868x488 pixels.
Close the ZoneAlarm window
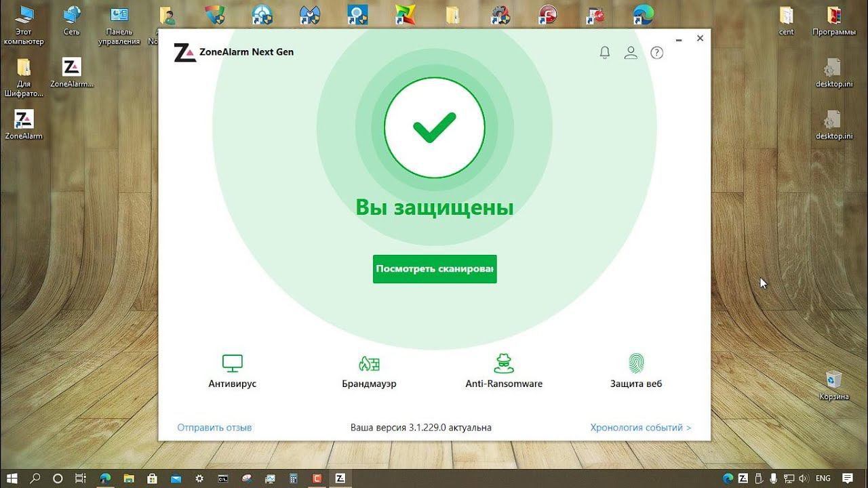pos(701,39)
